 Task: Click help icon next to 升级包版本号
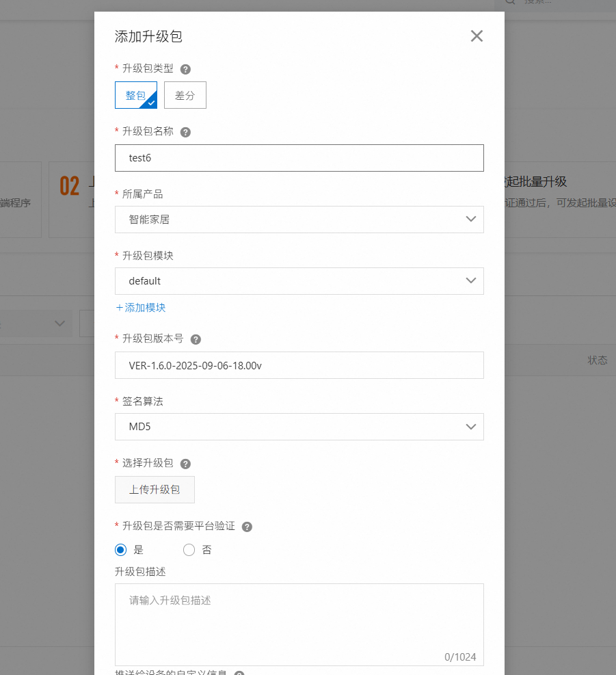coord(196,339)
